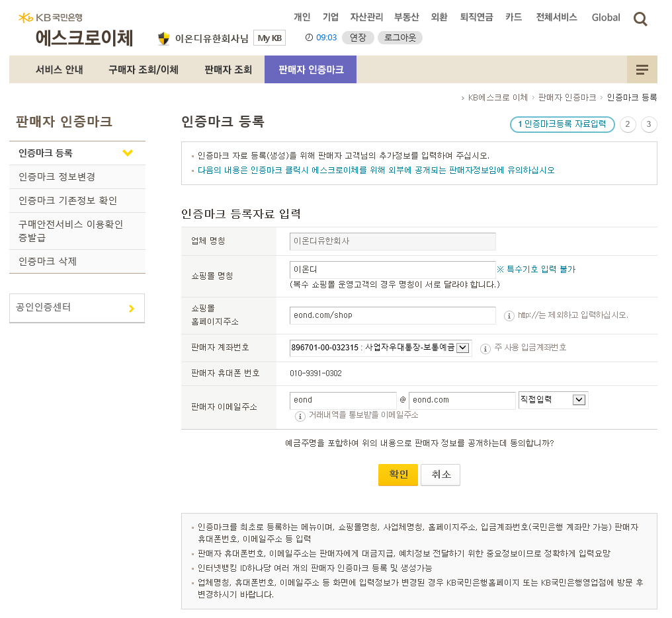
Task: Click the yellow 확인 button
Action: (398, 475)
